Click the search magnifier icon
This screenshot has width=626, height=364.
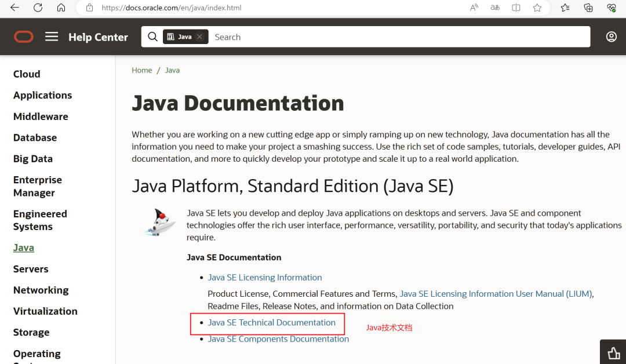(x=152, y=37)
